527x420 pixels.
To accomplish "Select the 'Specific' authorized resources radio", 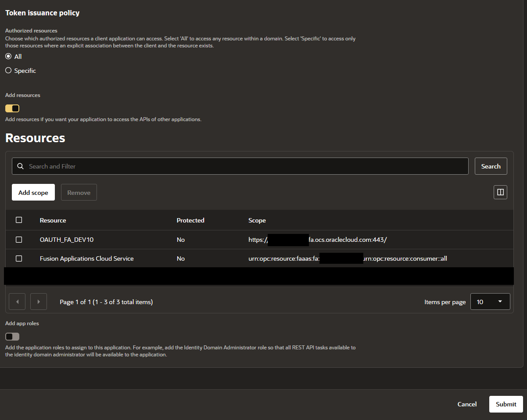I will (x=8, y=71).
